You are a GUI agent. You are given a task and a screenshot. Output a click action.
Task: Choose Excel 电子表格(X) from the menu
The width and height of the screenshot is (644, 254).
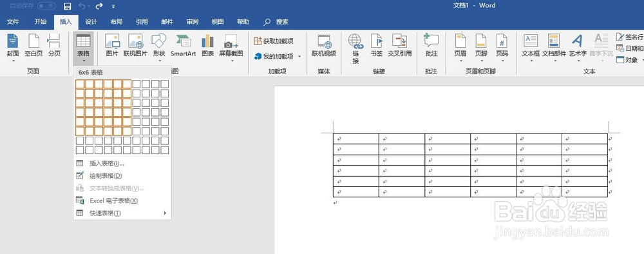pos(122,200)
